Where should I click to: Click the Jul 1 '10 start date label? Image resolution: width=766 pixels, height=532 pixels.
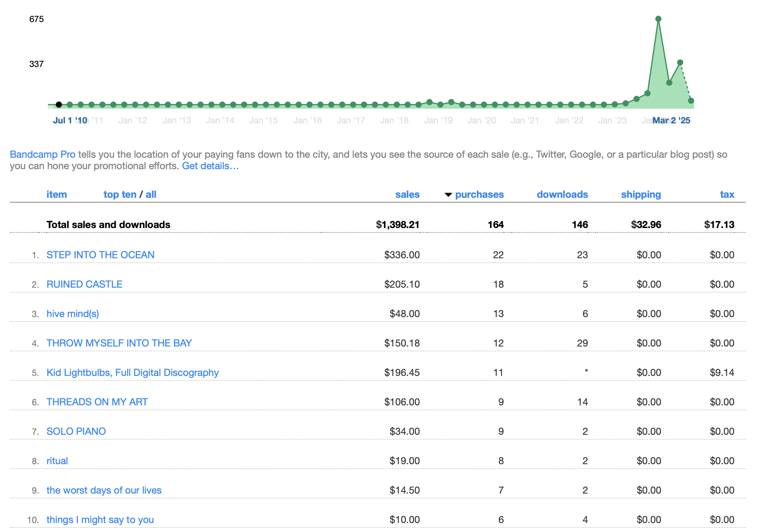click(x=70, y=121)
